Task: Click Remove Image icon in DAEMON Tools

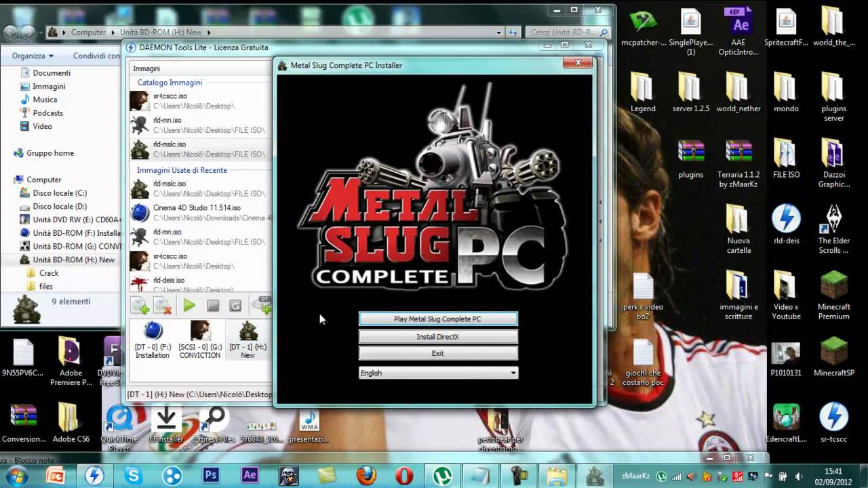Action: click(x=163, y=306)
